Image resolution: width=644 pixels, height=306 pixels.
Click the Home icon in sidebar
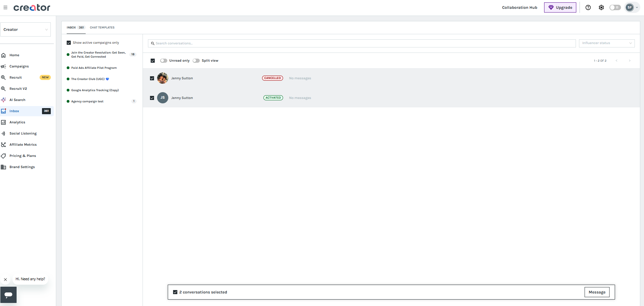coord(3,55)
